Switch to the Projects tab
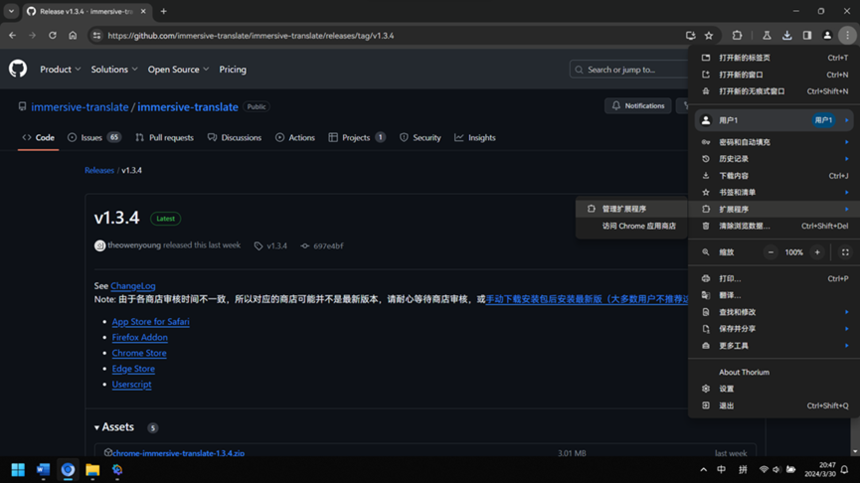Screen dimensions: 860x483 pyautogui.click(x=357, y=138)
